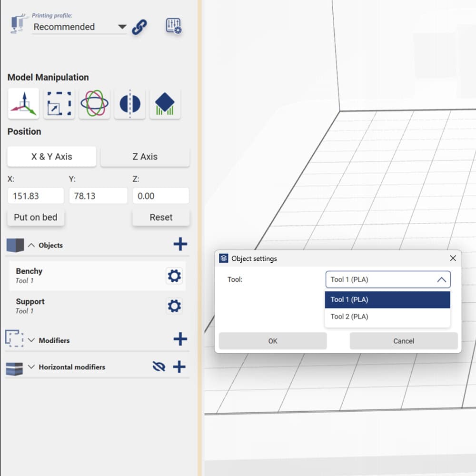
Task: Select the Move model manipulation tool
Action: coord(23,103)
